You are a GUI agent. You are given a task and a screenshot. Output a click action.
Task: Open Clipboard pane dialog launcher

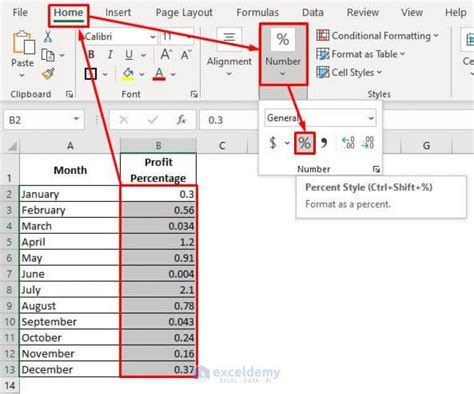point(69,95)
